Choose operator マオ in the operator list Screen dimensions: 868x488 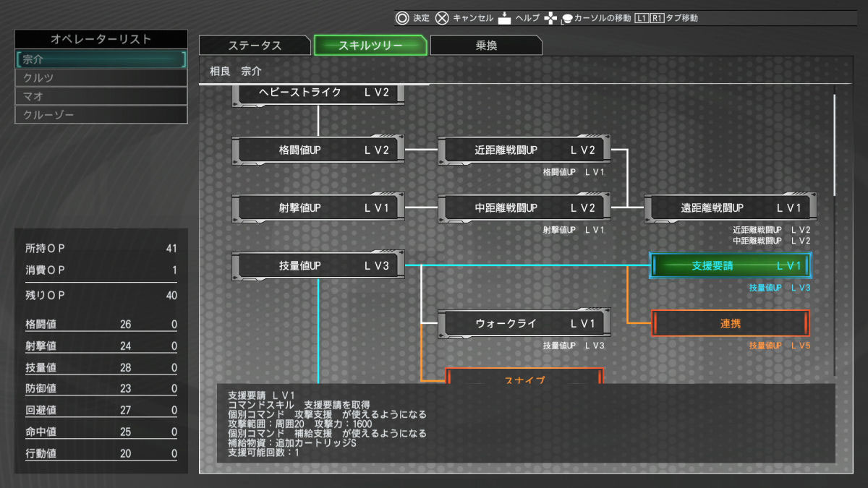pyautogui.click(x=101, y=96)
